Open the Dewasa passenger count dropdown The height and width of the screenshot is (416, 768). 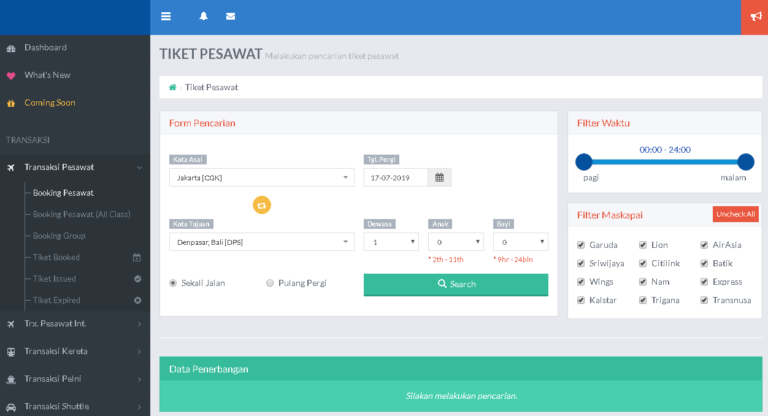pyautogui.click(x=391, y=242)
